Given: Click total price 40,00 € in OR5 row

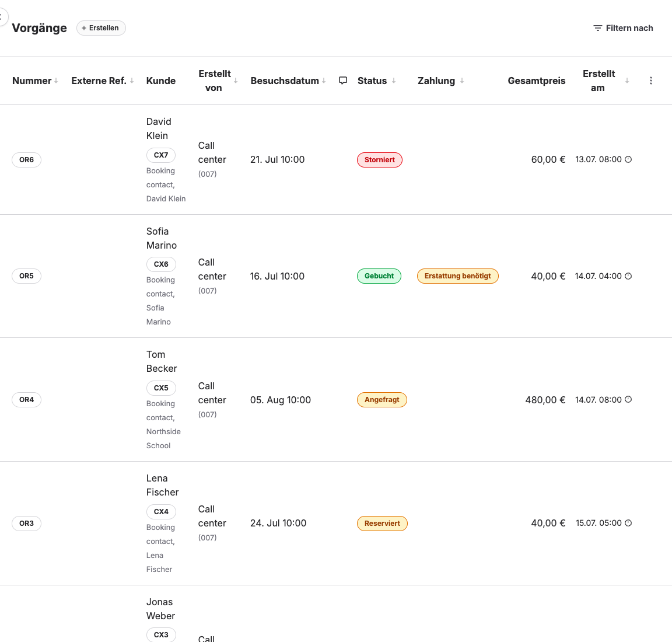Looking at the screenshot, I should coord(548,276).
